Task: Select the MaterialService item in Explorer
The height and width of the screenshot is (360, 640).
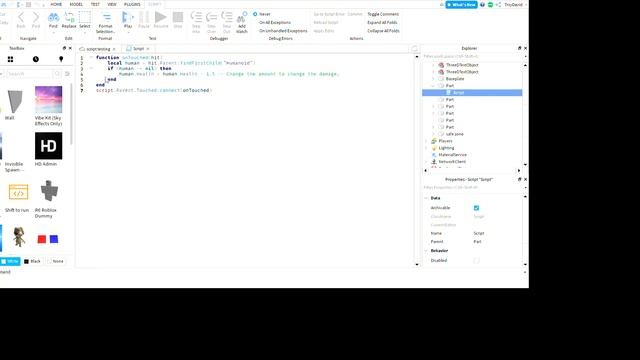Action: click(x=452, y=155)
